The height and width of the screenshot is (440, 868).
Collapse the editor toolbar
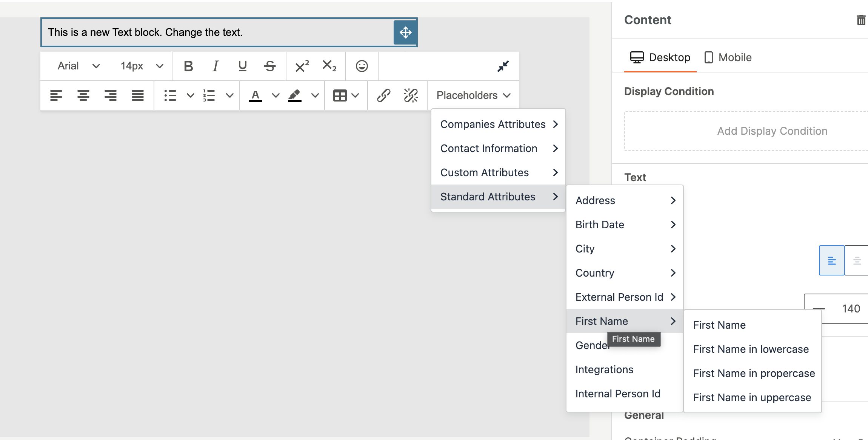(503, 66)
